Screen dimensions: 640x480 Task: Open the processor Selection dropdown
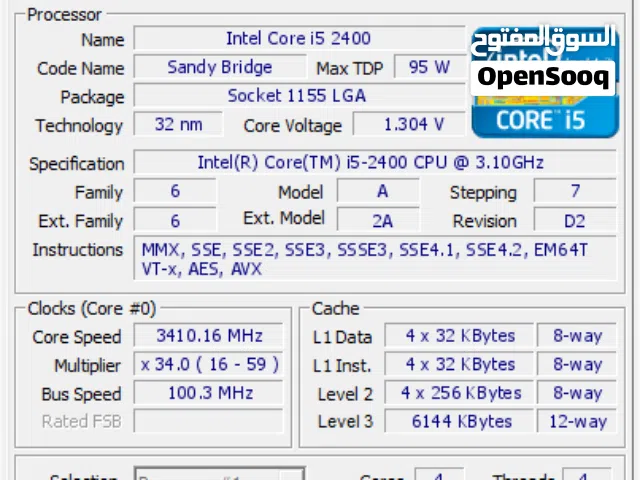coord(220,474)
